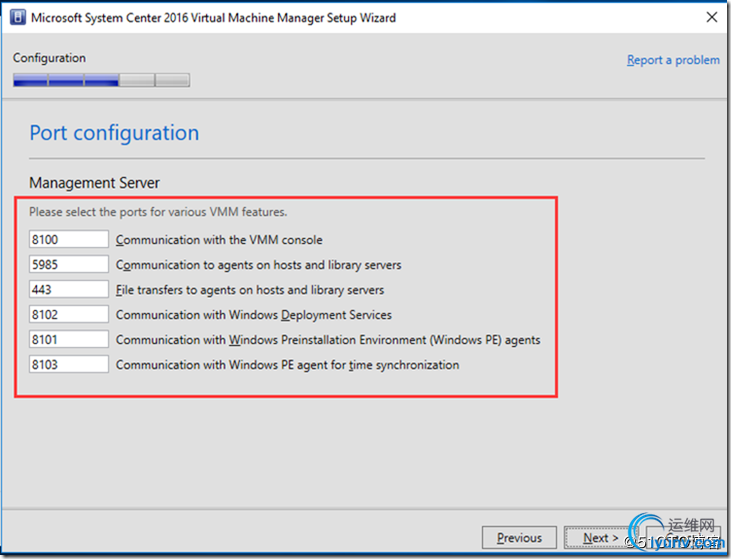
Task: Click the Windows Deployment Services port field (8102)
Action: (x=68, y=315)
